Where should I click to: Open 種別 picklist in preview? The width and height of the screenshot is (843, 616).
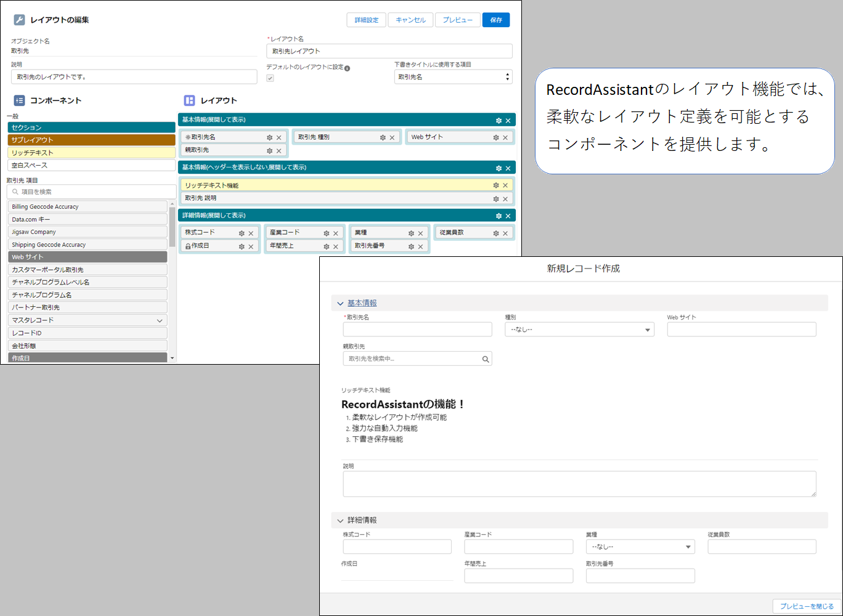[x=579, y=330]
